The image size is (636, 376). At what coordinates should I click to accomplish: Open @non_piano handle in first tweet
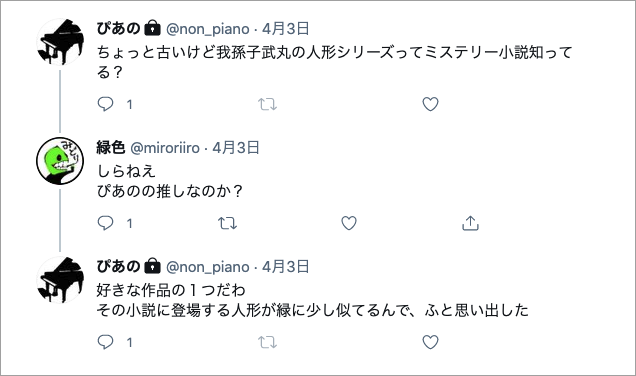pyautogui.click(x=208, y=29)
